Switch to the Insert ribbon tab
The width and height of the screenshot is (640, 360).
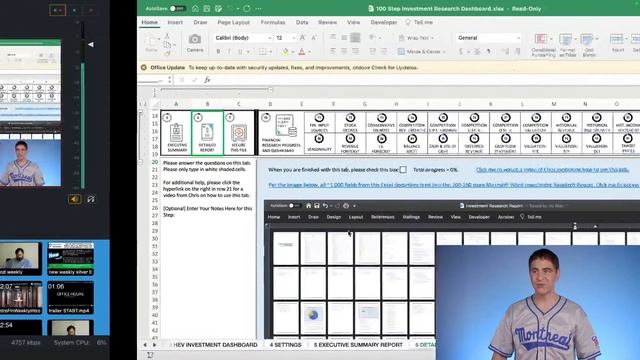point(175,22)
